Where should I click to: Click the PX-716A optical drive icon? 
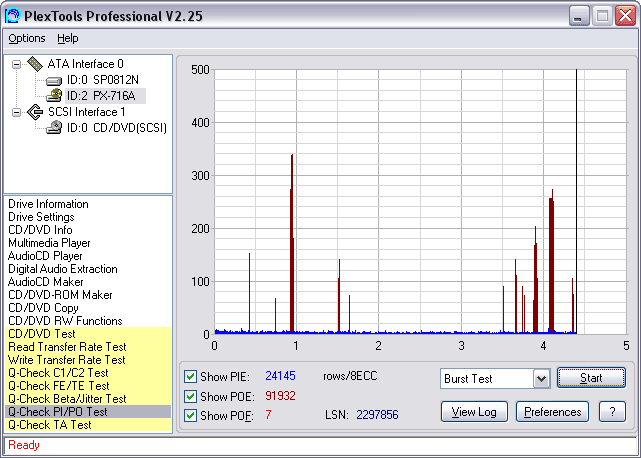pos(54,96)
